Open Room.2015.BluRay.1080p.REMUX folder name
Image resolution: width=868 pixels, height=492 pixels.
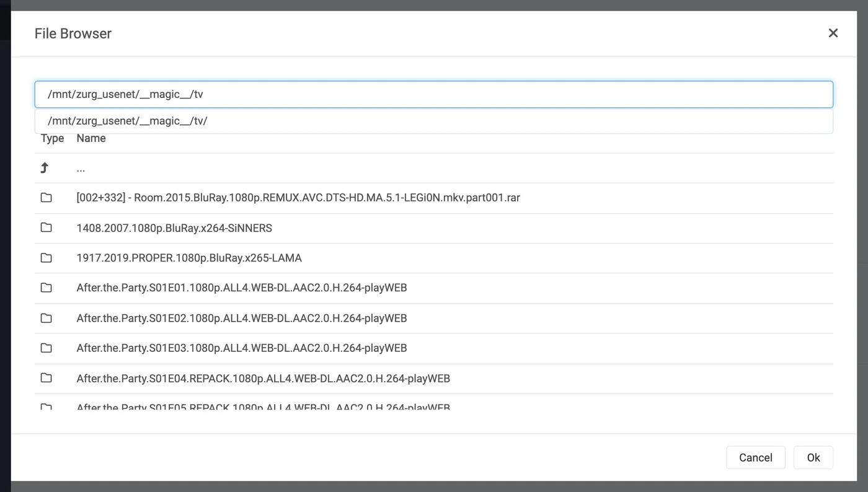(x=298, y=198)
